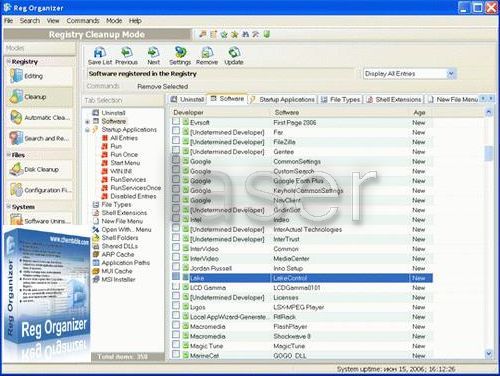Click the list's vertical scrollbar thumb
The height and width of the screenshot is (376, 500).
pyautogui.click(x=489, y=153)
